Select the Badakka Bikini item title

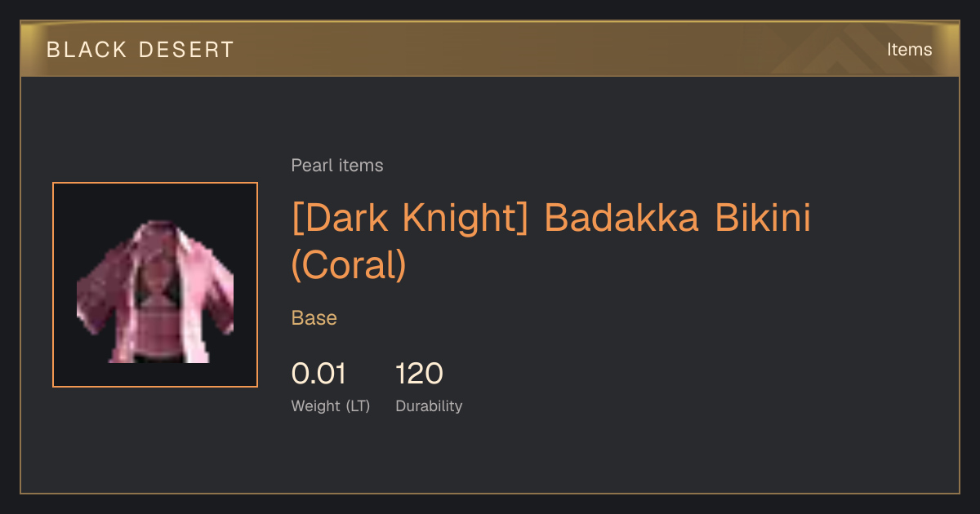[551, 241]
